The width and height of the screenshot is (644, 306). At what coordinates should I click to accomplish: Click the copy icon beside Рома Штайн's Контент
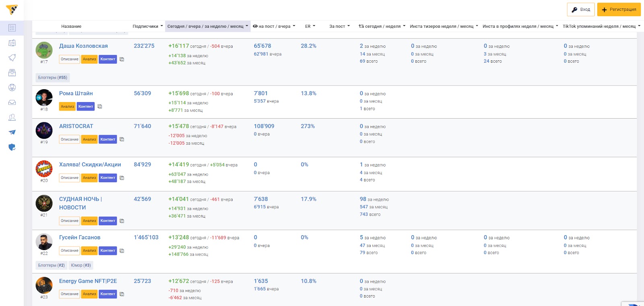click(x=100, y=107)
